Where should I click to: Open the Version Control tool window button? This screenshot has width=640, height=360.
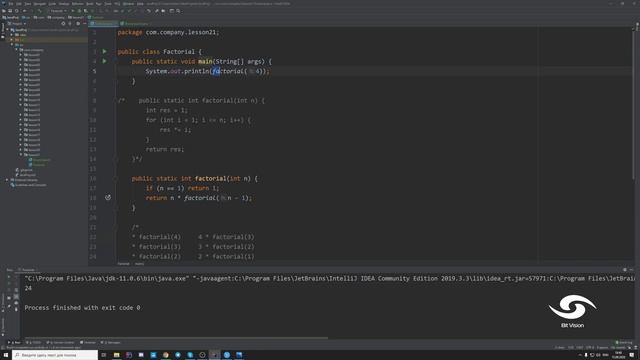pyautogui.click(x=60, y=342)
